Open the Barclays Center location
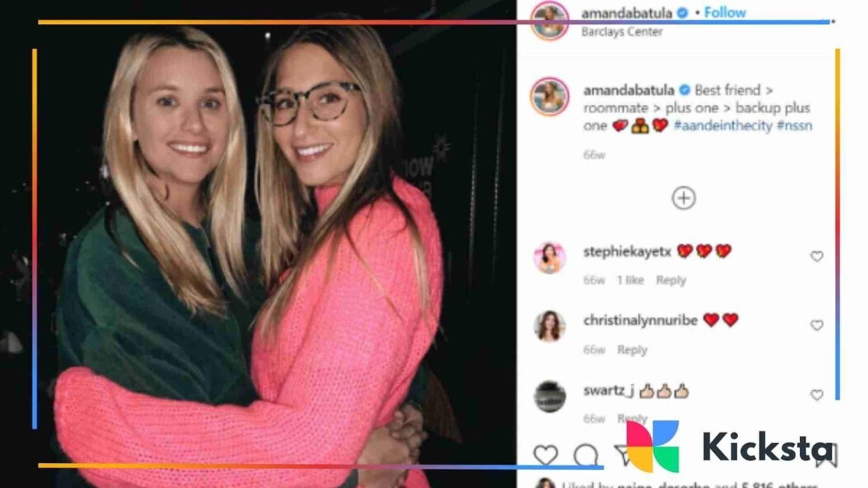Screen dimensions: 868x488 click(621, 32)
